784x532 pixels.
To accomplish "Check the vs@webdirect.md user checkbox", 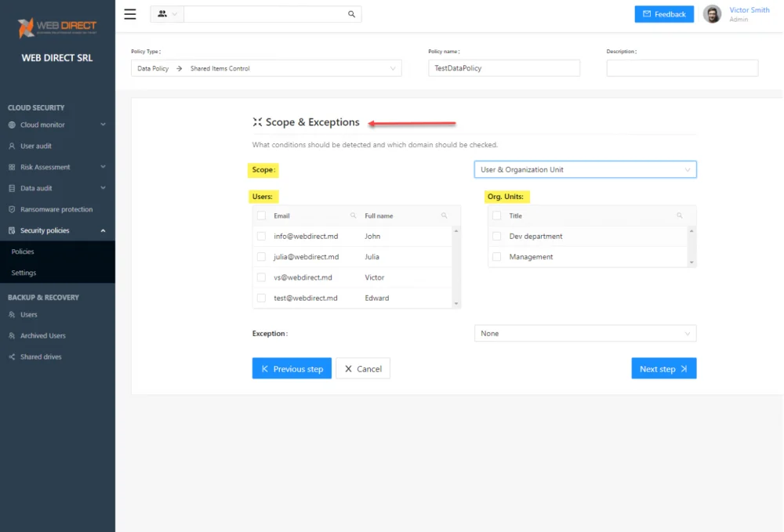I will tap(262, 277).
